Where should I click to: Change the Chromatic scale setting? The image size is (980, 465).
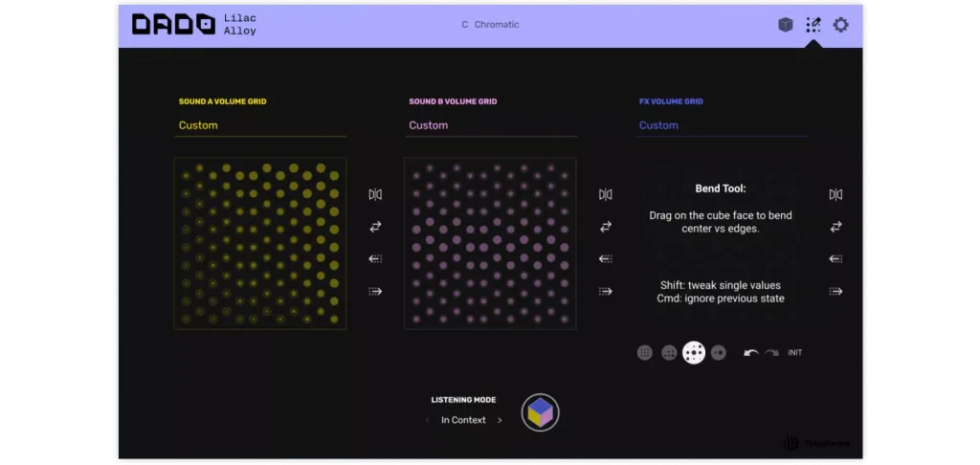coord(497,24)
